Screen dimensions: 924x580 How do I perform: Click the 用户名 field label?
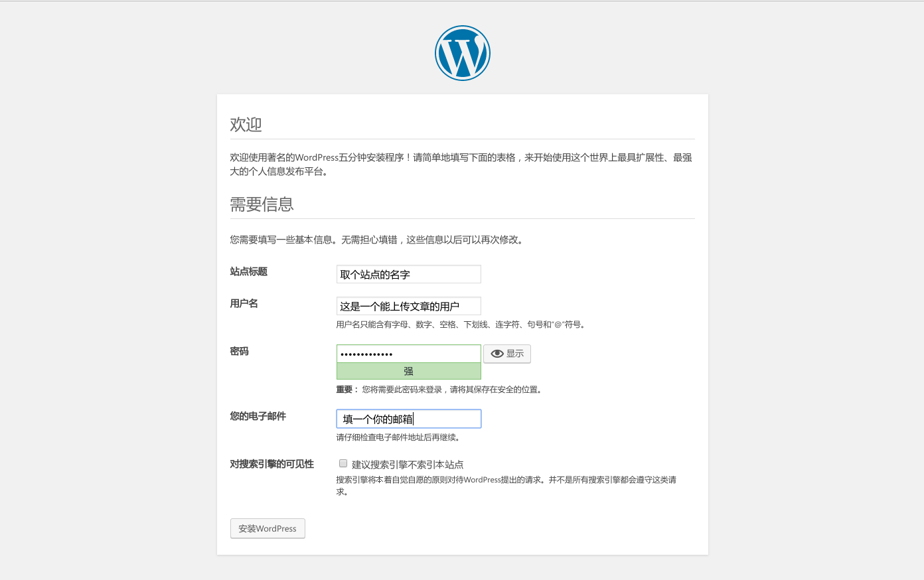click(x=244, y=303)
